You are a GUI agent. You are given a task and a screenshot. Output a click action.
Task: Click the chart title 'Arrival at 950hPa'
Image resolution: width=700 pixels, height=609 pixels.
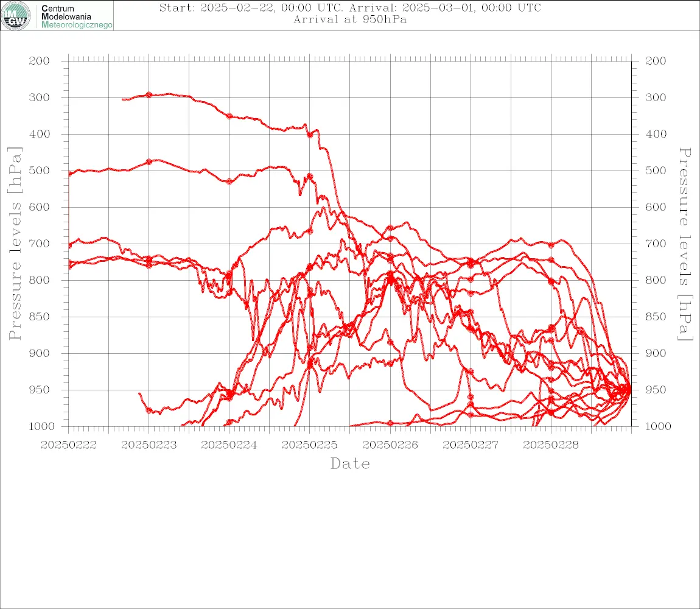tap(350, 19)
